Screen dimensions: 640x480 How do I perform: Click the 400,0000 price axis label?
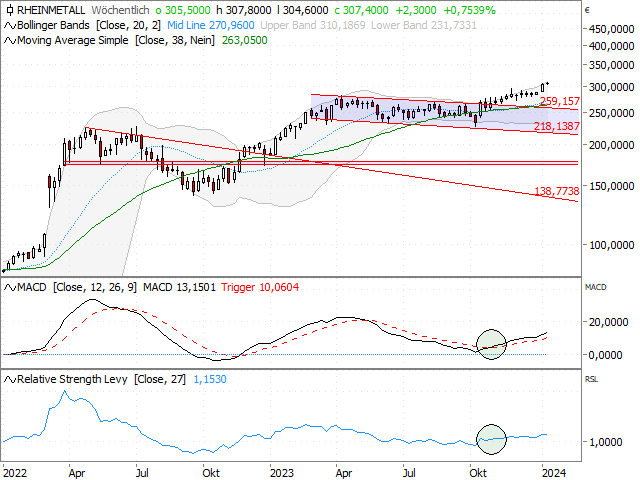point(611,46)
